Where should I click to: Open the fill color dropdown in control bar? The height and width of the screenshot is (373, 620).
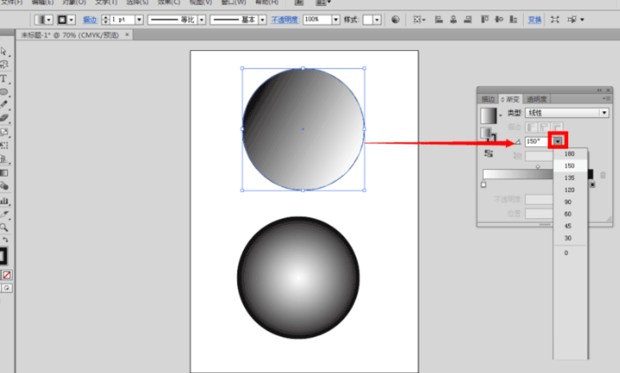click(x=49, y=20)
